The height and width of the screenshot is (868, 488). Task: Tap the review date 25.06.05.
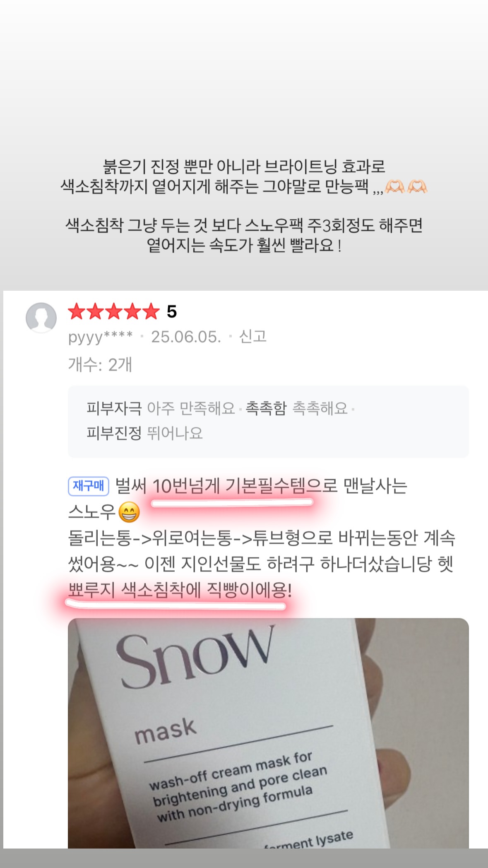(x=186, y=337)
